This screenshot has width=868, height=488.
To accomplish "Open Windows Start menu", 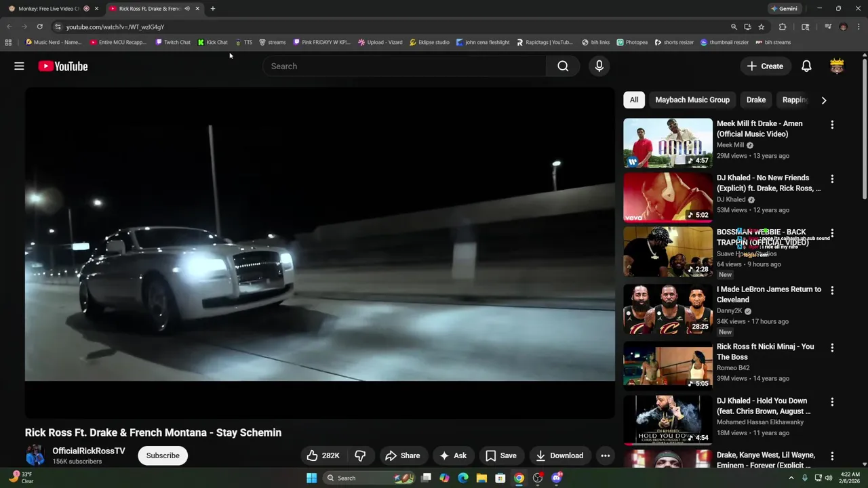I will (x=311, y=478).
